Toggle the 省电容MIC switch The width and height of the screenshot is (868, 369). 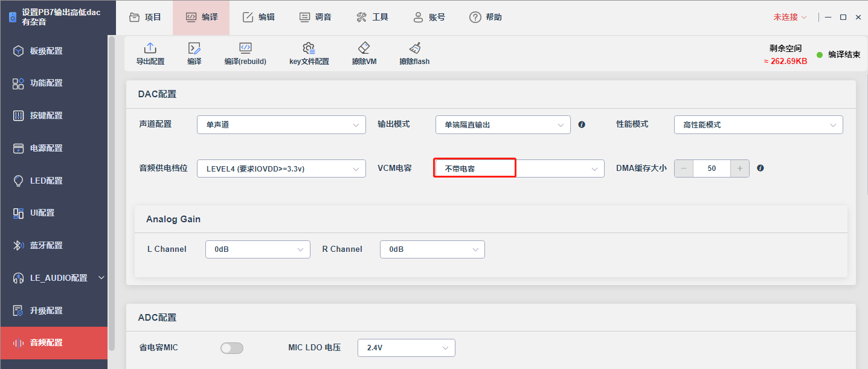(232, 348)
